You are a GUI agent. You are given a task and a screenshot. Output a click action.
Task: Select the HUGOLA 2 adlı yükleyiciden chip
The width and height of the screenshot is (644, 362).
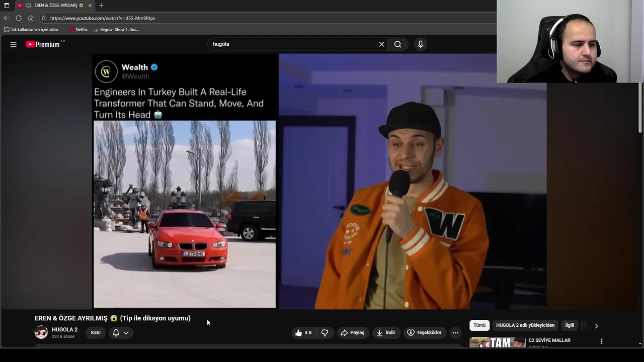pyautogui.click(x=525, y=325)
